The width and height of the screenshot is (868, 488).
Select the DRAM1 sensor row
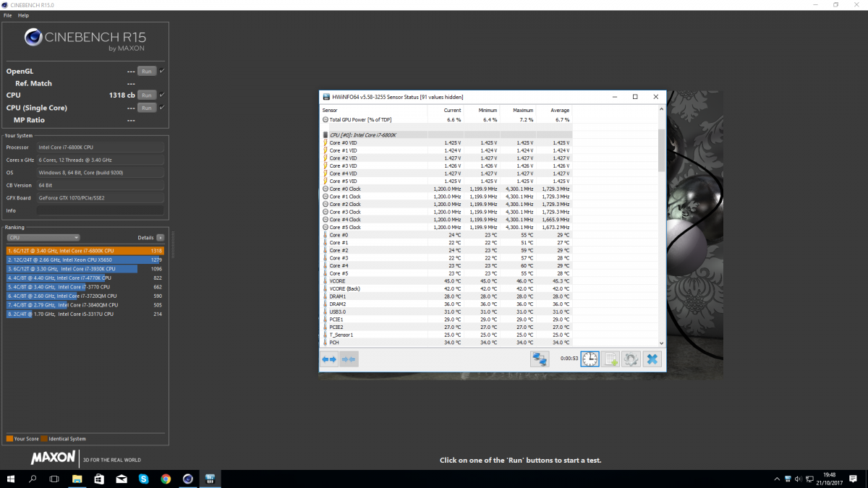pyautogui.click(x=446, y=296)
